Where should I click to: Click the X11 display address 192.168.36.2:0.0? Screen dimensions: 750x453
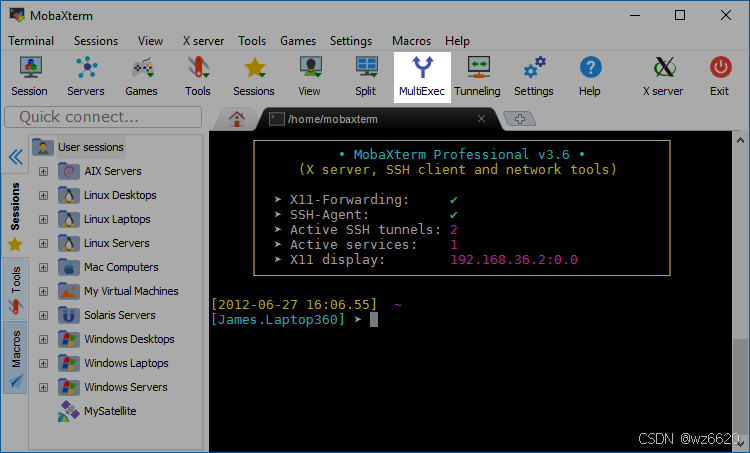coord(514,260)
